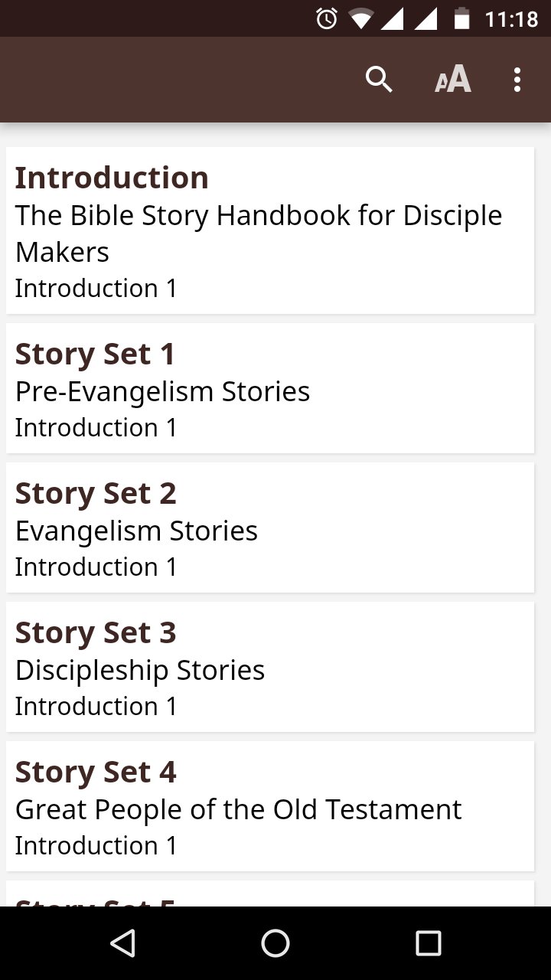Tap the partially visible Story Set 5 card
This screenshot has height=980, width=551.
[x=269, y=896]
